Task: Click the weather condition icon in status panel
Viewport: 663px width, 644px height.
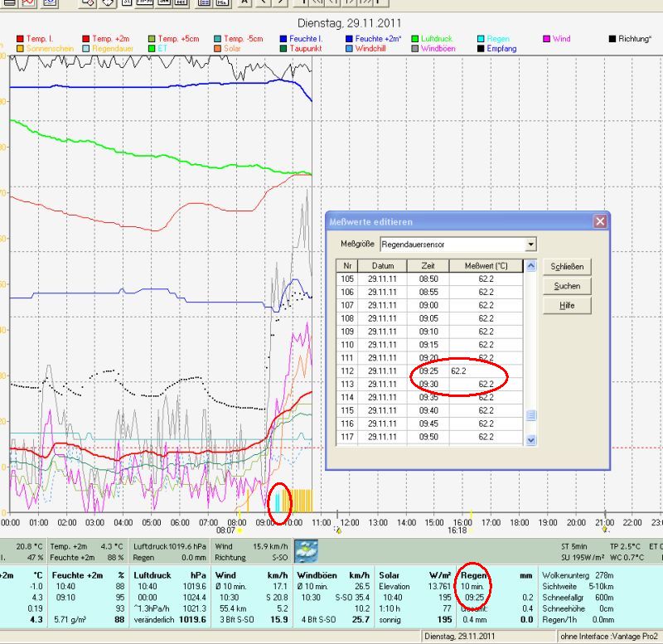Action: point(306,551)
